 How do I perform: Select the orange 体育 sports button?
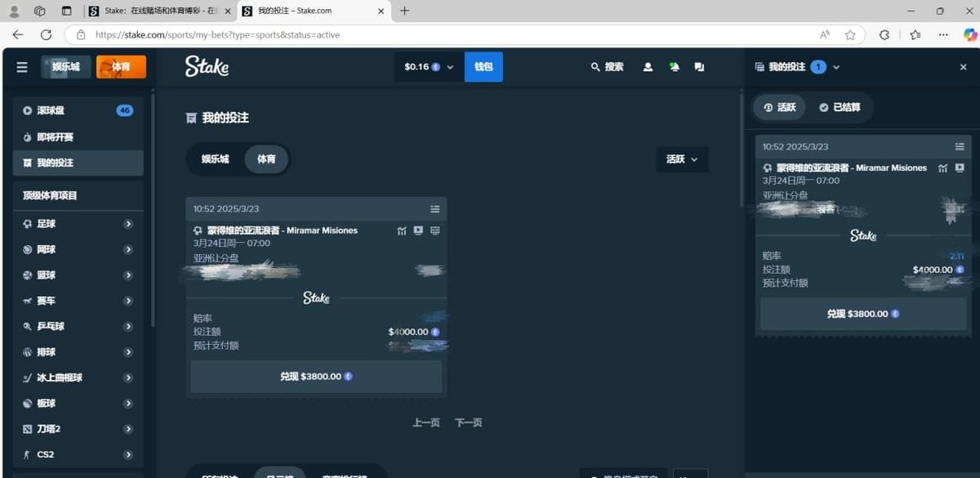point(121,67)
